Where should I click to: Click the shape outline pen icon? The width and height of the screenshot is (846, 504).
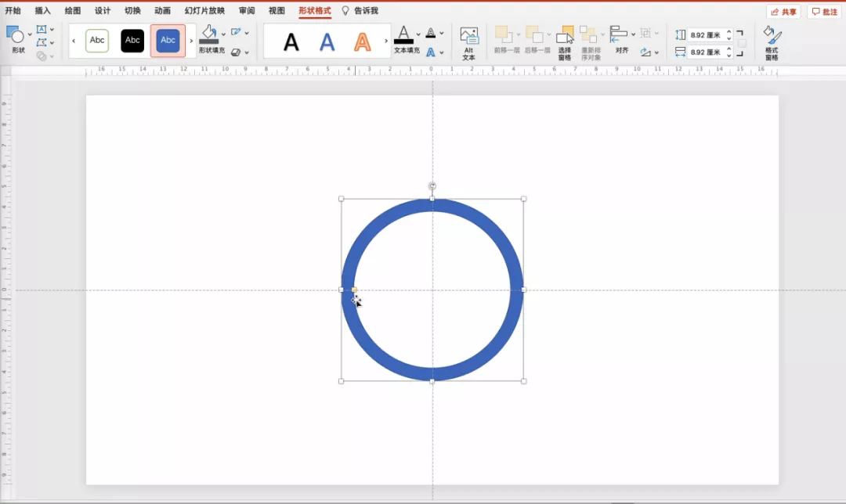tap(236, 32)
